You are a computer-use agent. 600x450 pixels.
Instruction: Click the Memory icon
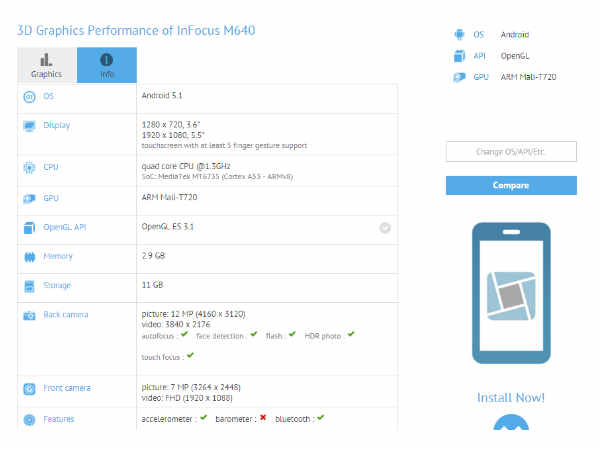click(x=29, y=257)
